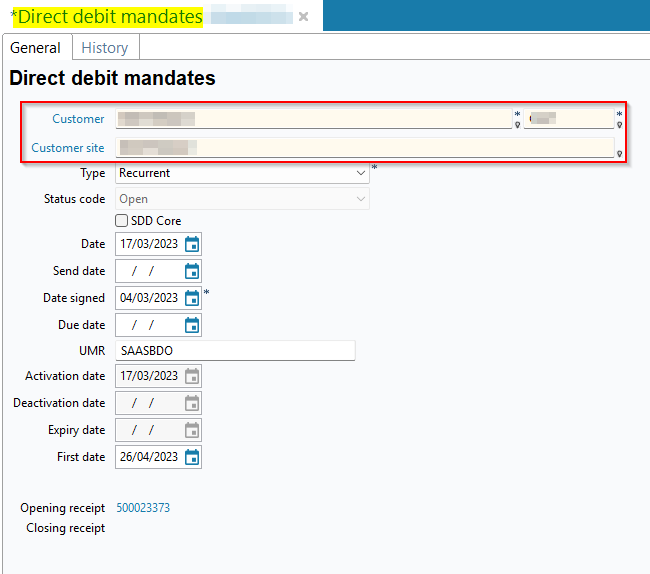Viewport: 650px width, 574px height.
Task: Open the Status code dropdown
Action: pos(361,199)
